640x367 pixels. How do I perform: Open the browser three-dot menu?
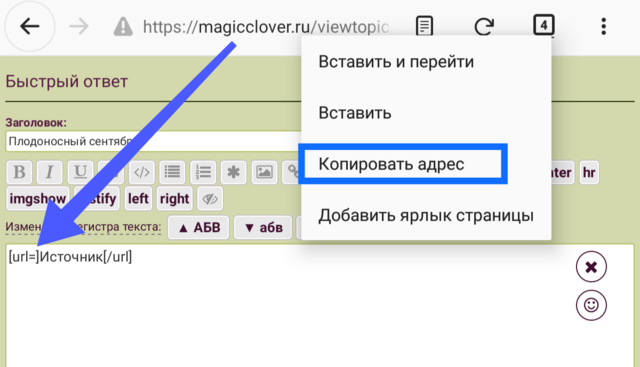point(604,27)
